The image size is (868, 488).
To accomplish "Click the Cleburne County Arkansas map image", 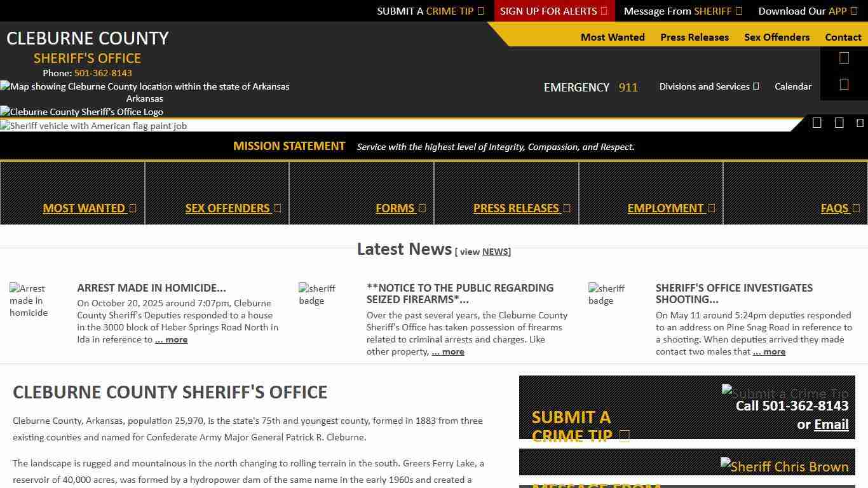I will 144,86.
